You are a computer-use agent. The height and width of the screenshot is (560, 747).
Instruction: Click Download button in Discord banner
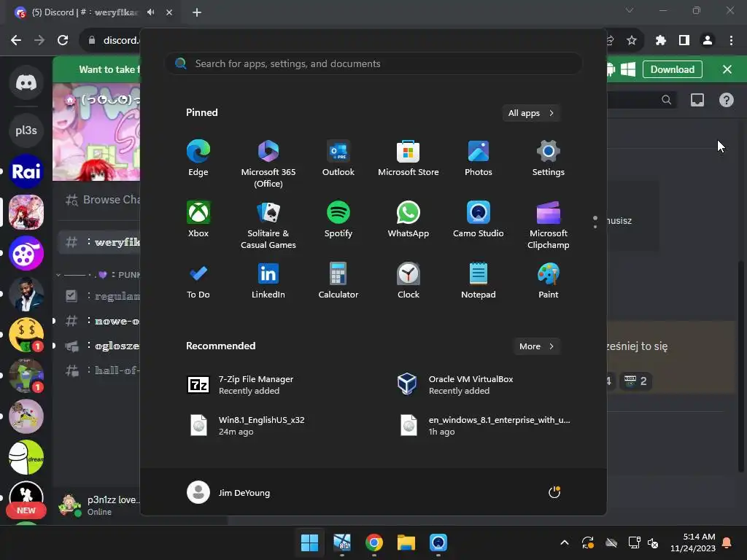[x=672, y=69]
